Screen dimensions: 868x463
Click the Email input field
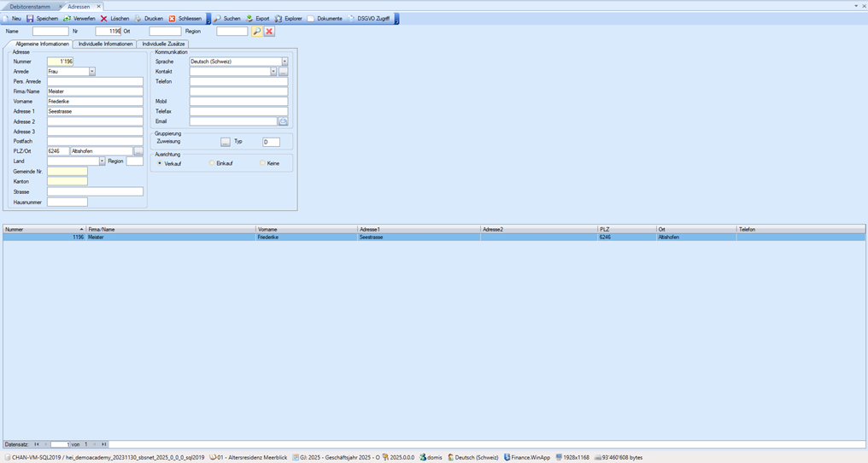[x=233, y=121]
